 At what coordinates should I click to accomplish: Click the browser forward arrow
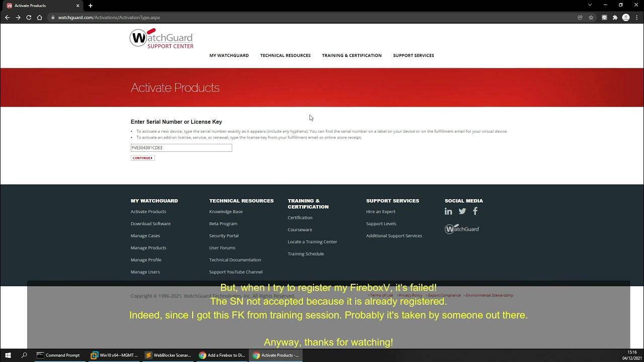(18, 17)
